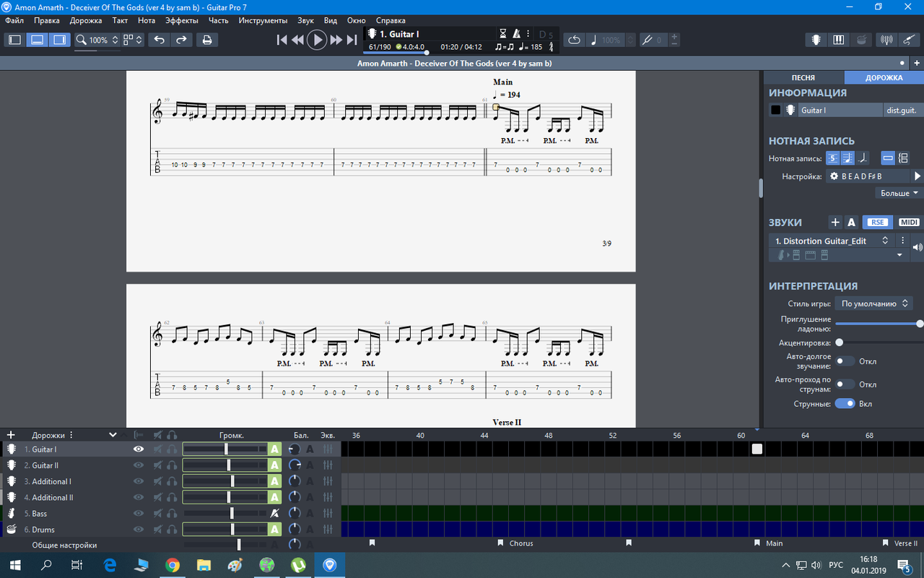Open the Дорожка menu

(86, 20)
